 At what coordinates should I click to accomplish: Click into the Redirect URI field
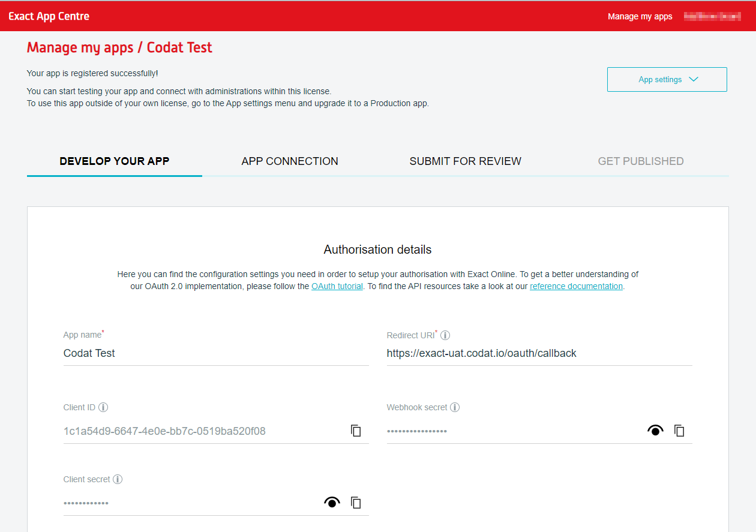click(x=539, y=353)
